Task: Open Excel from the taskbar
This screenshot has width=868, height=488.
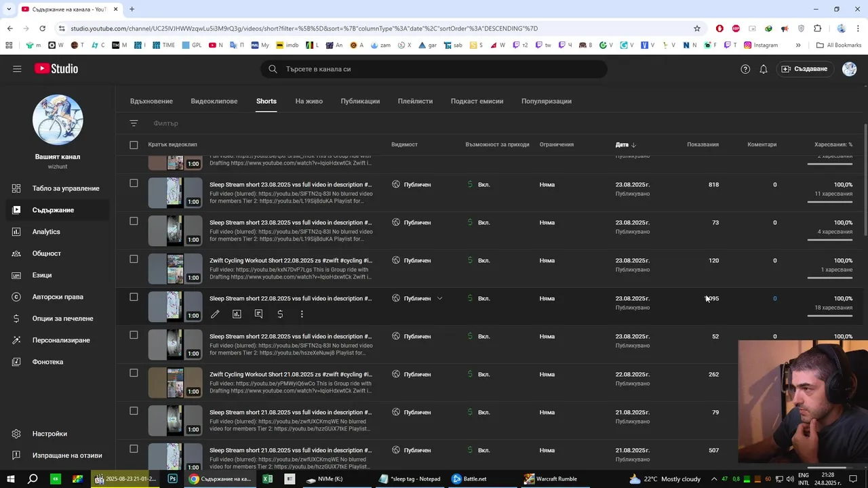Action: 267,479
